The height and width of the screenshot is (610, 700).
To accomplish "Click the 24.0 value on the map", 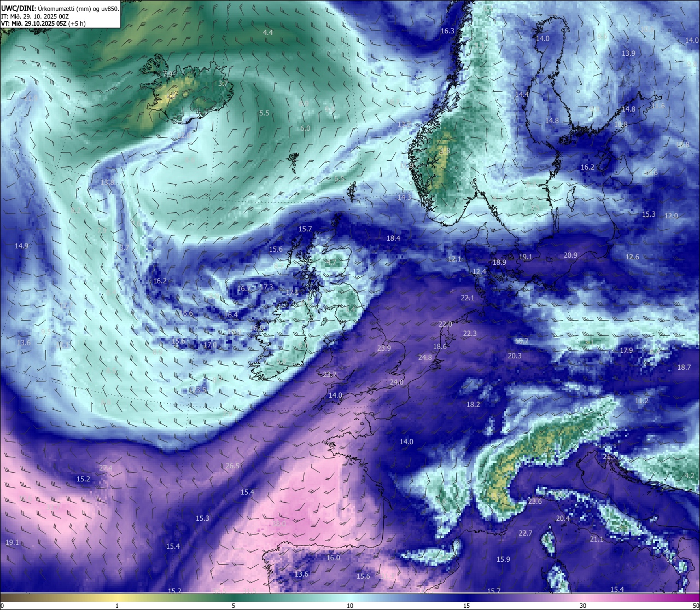I will click(x=396, y=382).
